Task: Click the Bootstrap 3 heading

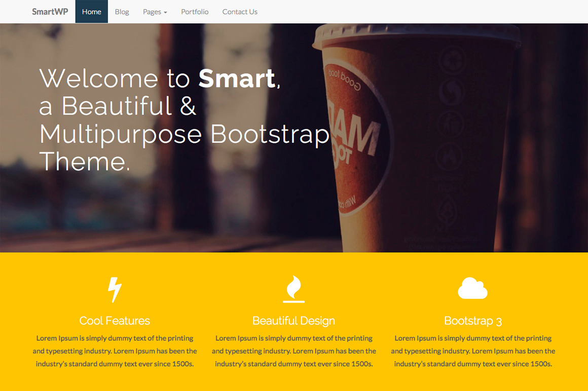Action: click(x=473, y=321)
